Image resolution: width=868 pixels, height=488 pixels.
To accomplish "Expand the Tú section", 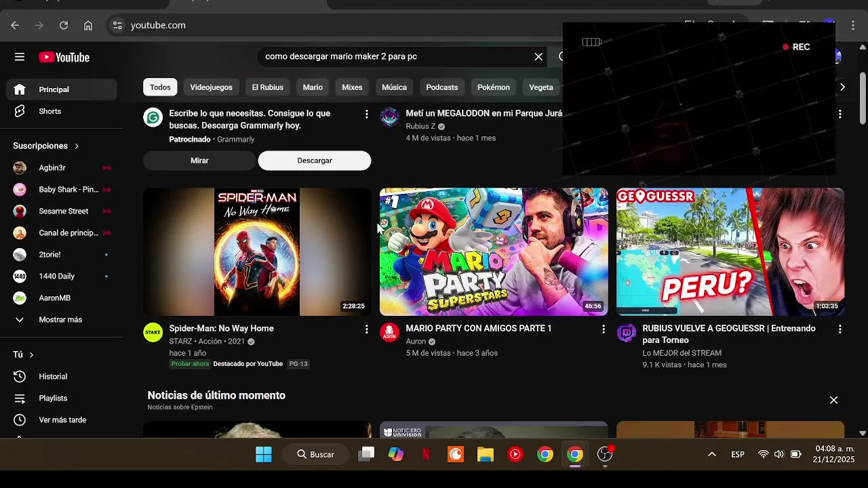I will pyautogui.click(x=23, y=354).
